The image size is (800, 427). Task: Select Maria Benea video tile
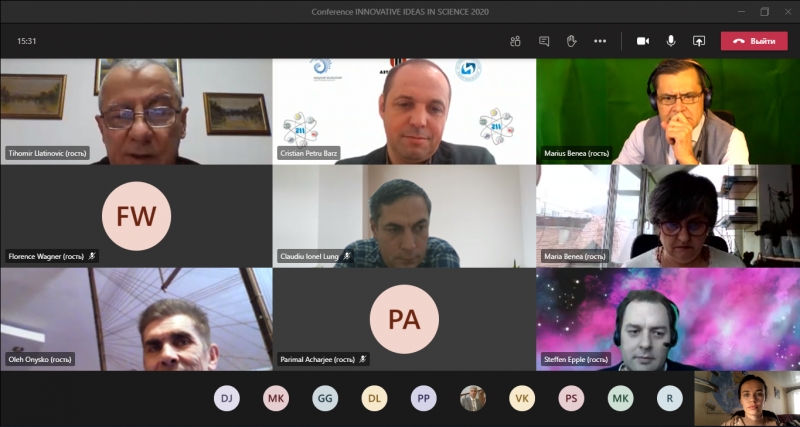click(x=668, y=216)
